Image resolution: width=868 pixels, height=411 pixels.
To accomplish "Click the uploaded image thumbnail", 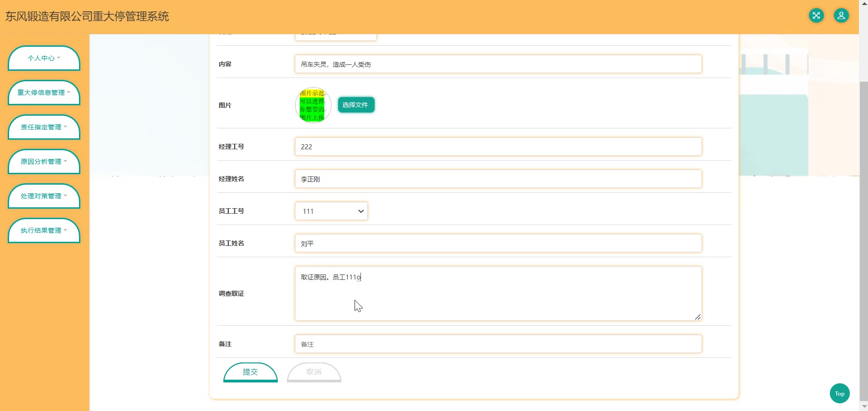I will coord(313,105).
